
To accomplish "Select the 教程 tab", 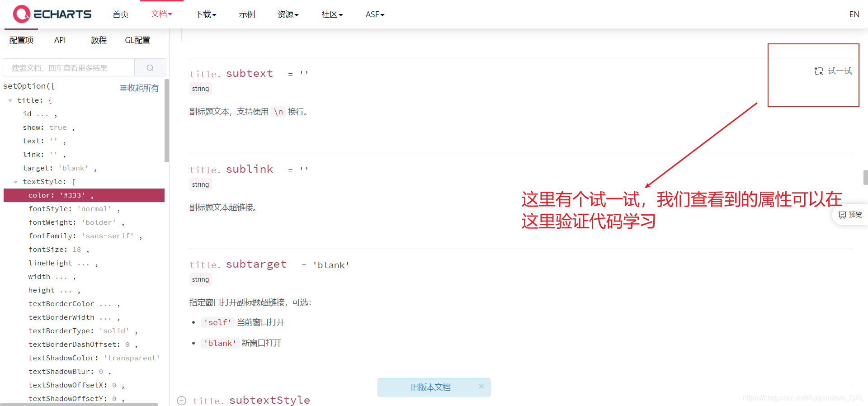I will tap(99, 40).
